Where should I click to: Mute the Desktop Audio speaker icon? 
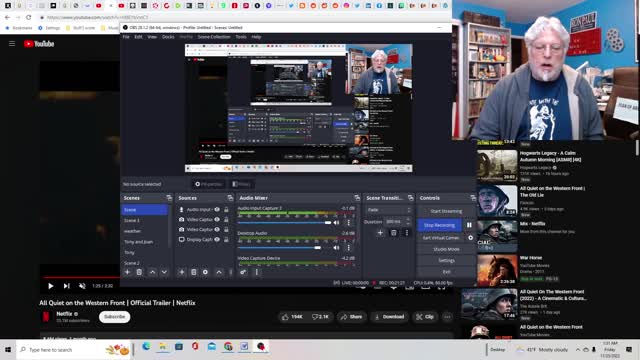click(x=336, y=248)
